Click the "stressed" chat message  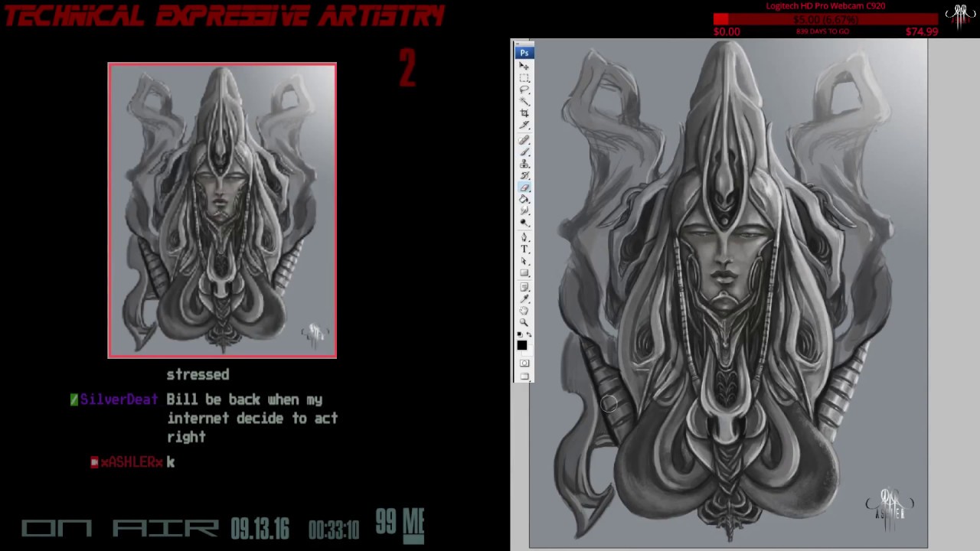point(198,374)
